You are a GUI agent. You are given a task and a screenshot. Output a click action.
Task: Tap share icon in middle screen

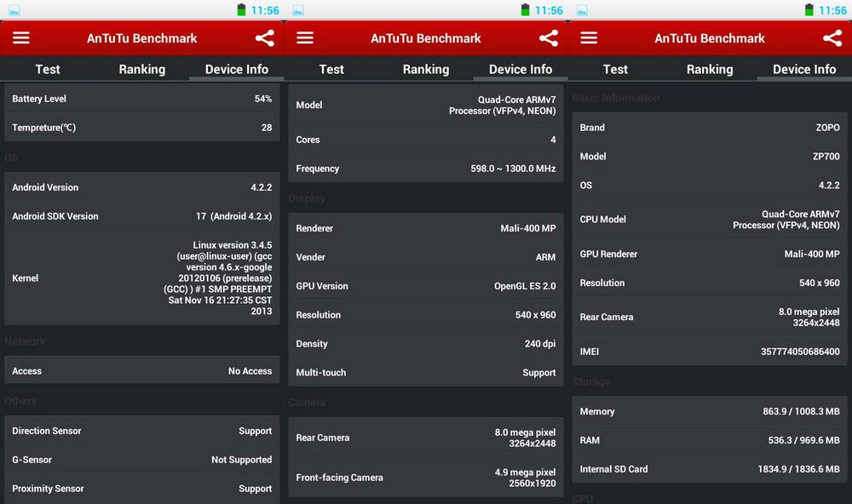pos(549,38)
